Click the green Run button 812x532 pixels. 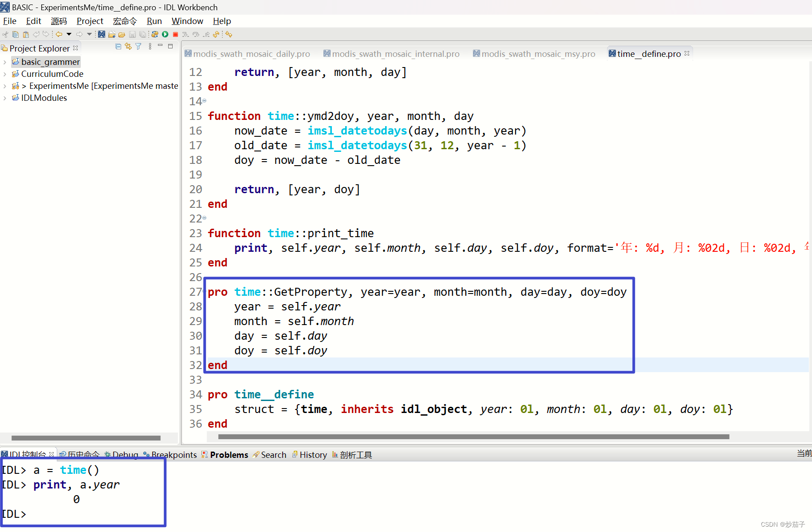[165, 34]
